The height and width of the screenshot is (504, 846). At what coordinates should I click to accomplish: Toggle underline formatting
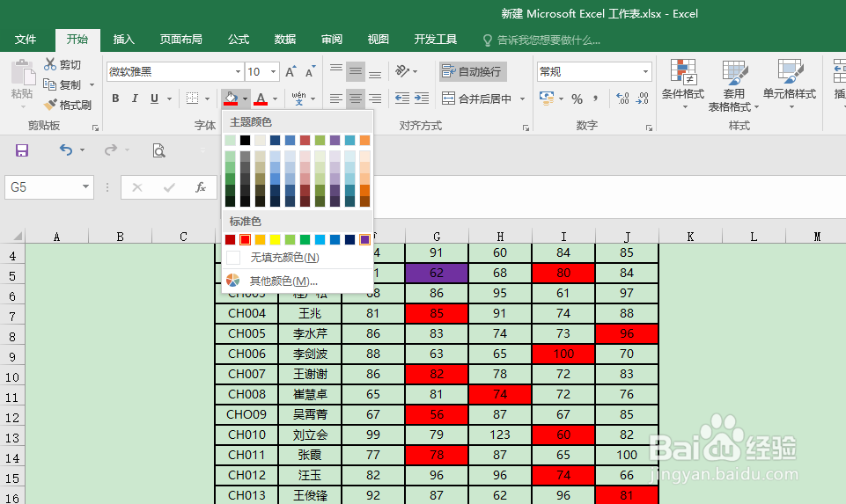tap(154, 99)
